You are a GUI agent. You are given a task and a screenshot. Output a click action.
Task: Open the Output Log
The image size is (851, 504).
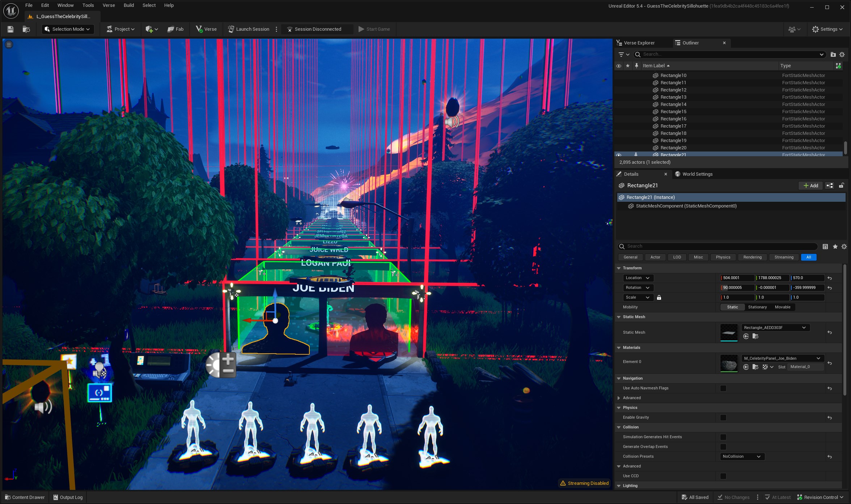coord(68,497)
